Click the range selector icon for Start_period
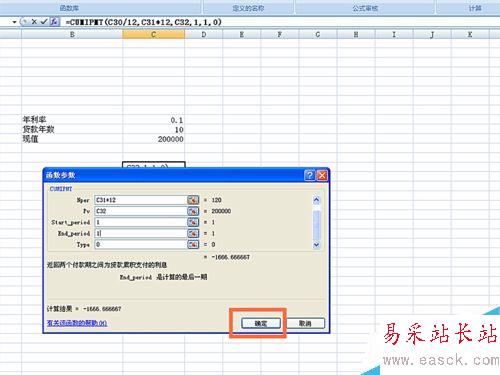Image resolution: width=500 pixels, height=375 pixels. pyautogui.click(x=193, y=222)
